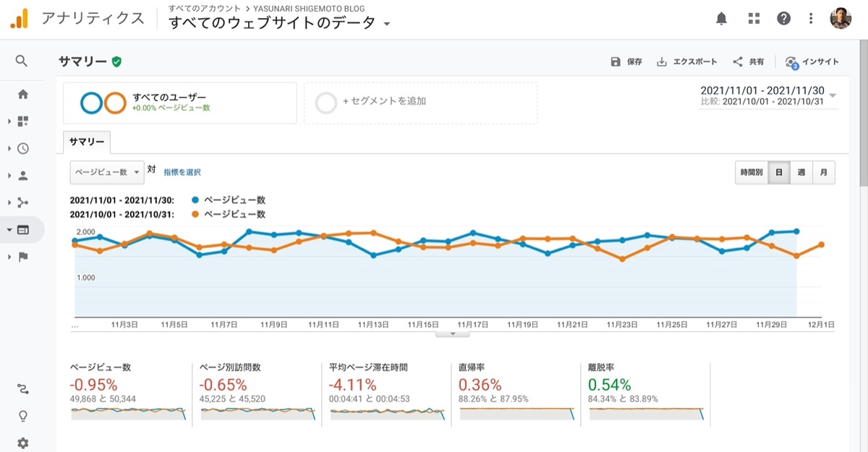Switch chart granularity to 月

point(824,173)
